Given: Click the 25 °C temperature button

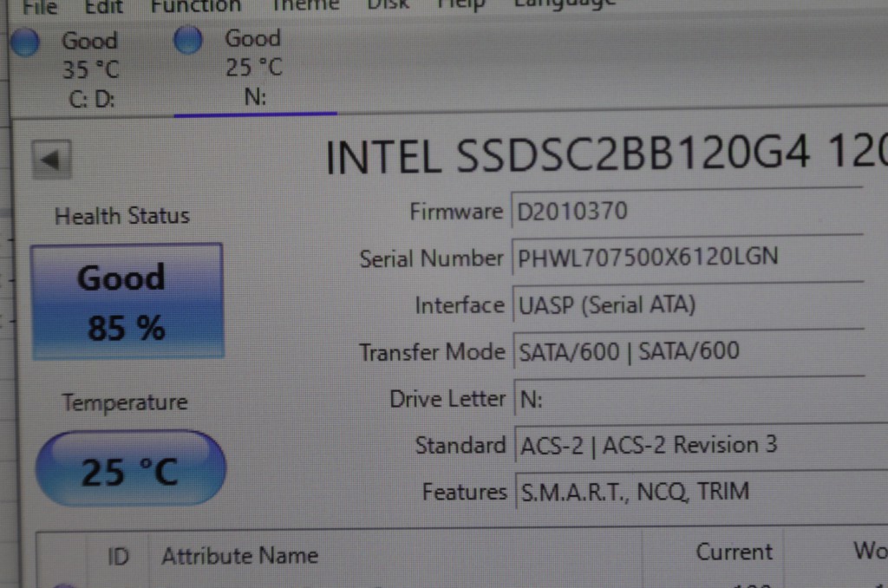Looking at the screenshot, I should click(x=130, y=468).
